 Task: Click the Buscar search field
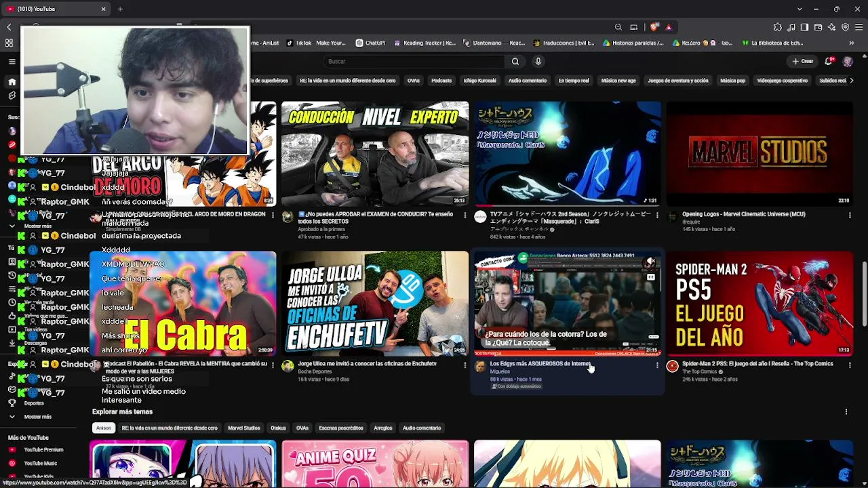pyautogui.click(x=414, y=62)
